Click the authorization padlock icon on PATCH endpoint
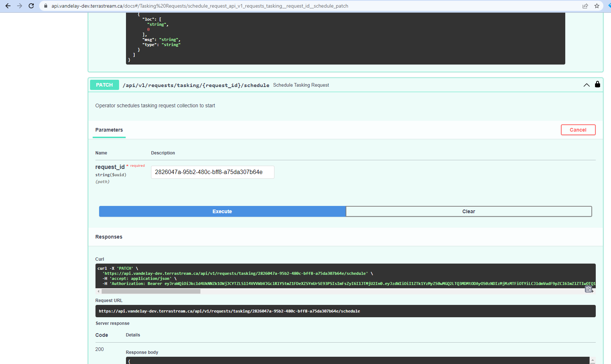This screenshot has width=611, height=364. click(598, 84)
